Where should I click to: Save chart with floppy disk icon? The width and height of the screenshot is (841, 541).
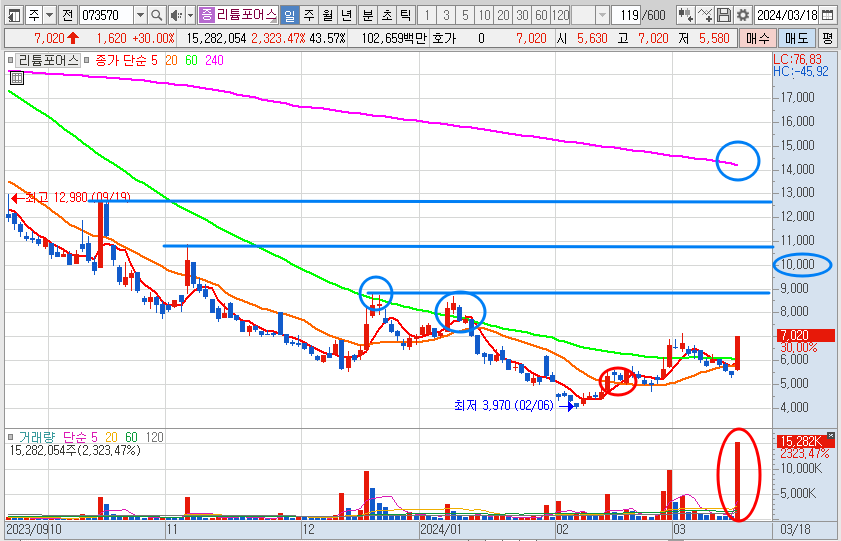point(724,15)
